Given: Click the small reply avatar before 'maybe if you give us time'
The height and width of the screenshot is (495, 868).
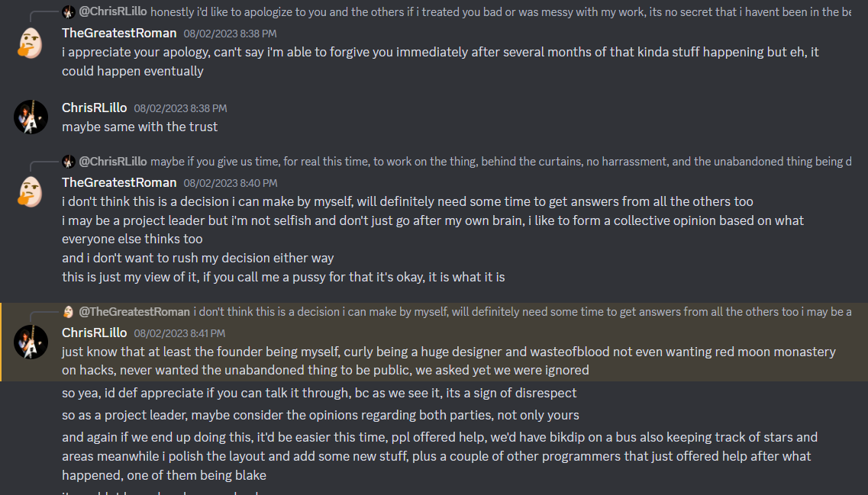Looking at the screenshot, I should click(69, 162).
